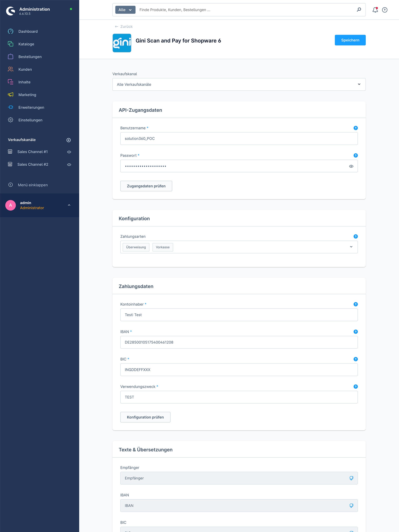Open Kunden menu item
Viewport: 399px width, 532px height.
pyautogui.click(x=25, y=69)
